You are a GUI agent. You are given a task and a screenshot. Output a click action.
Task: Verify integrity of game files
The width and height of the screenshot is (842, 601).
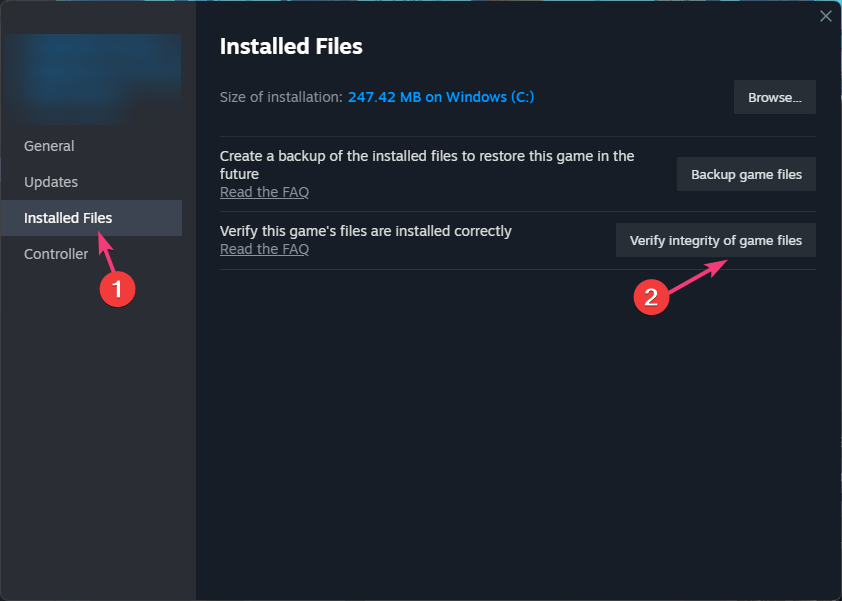pos(715,240)
